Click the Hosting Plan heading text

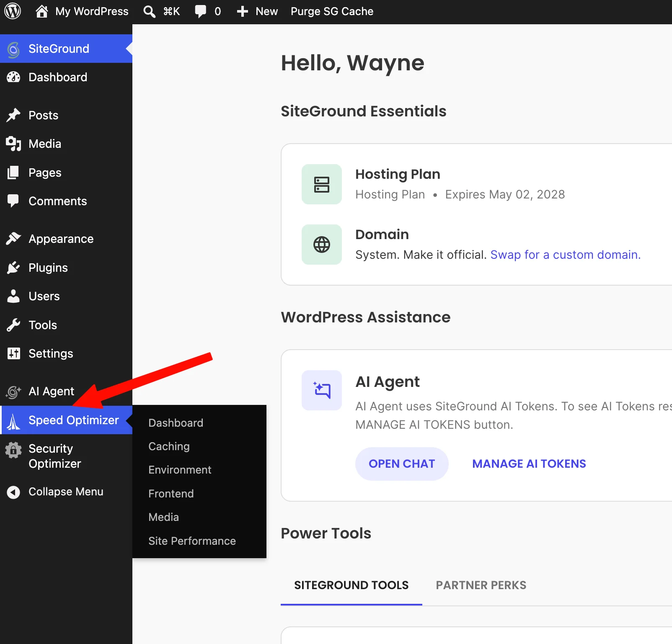coord(398,174)
